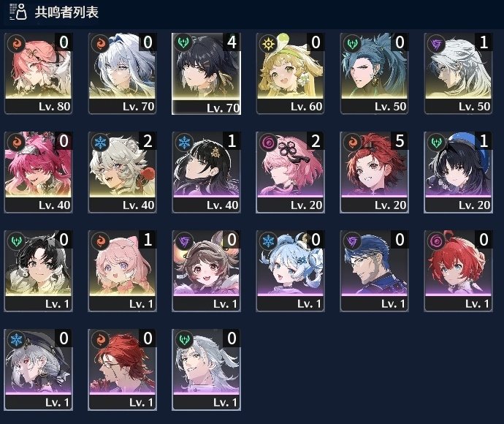
Task: Open the blonde Lv. 60 character card
Action: [x=290, y=73]
